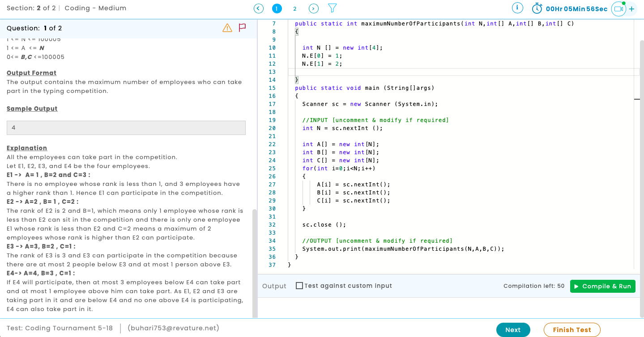Click the plus icon beside camera
This screenshot has height=337, width=644.
pos(632,9)
